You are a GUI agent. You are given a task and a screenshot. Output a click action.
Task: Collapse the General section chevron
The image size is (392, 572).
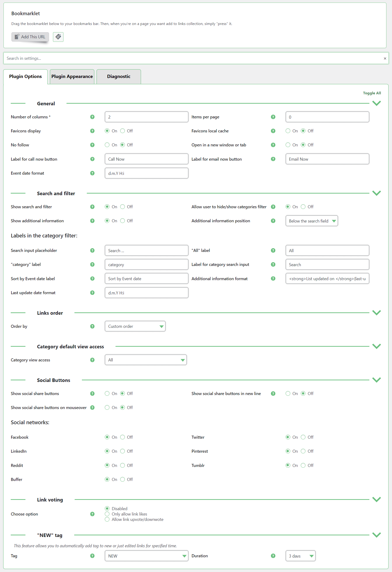tap(376, 103)
